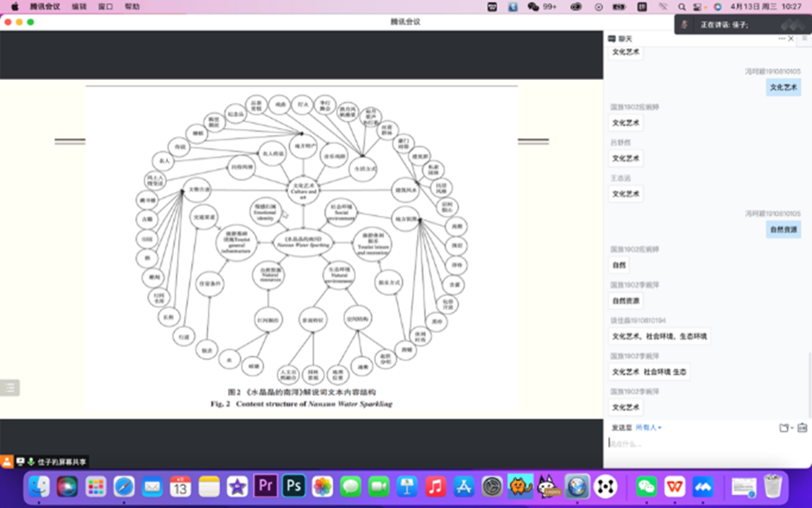812x508 pixels.
Task: Open the 窗口 menu
Action: pos(105,6)
